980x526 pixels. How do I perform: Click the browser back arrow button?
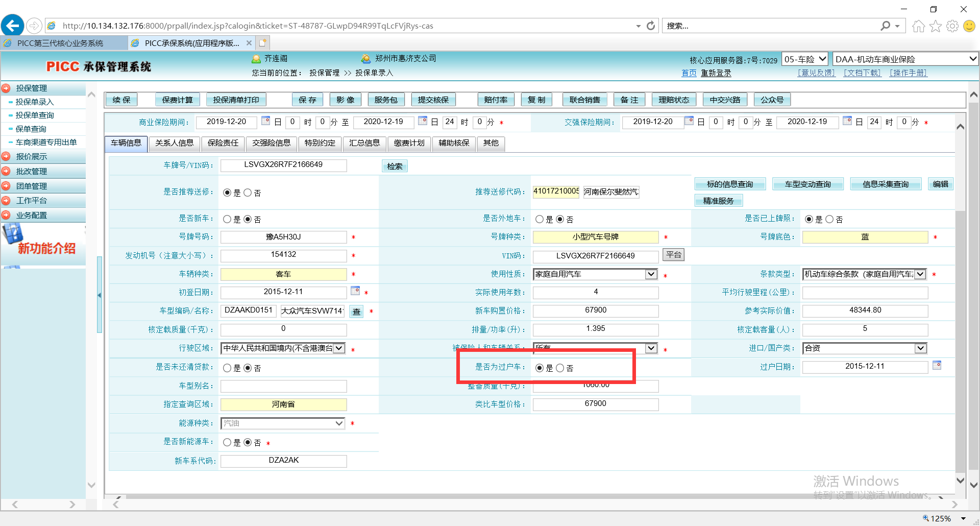pyautogui.click(x=13, y=26)
